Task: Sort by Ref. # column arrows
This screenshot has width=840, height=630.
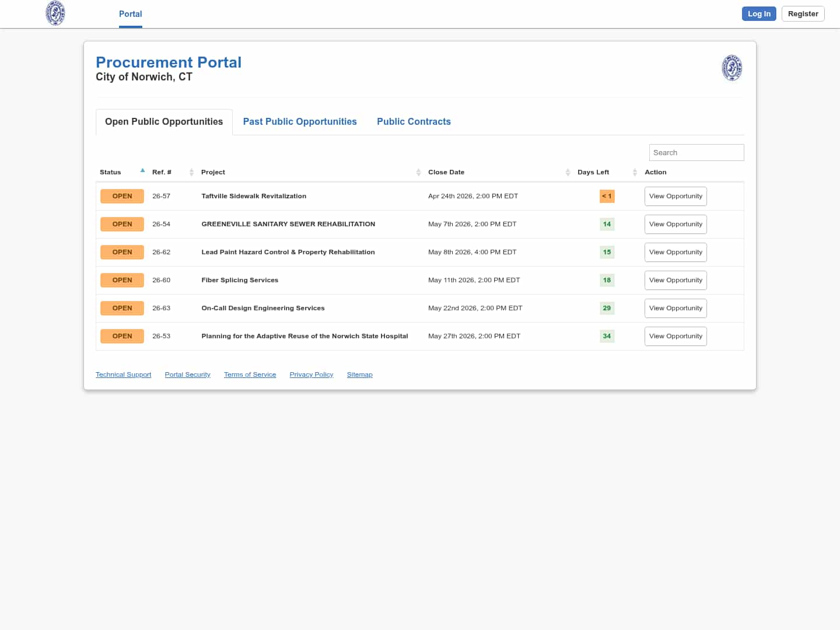Action: click(191, 172)
